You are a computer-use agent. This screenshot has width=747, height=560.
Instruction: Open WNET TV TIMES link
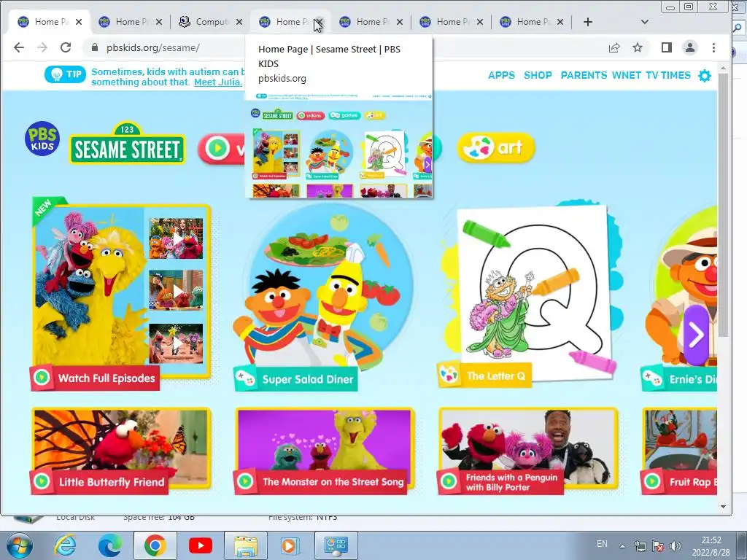coord(651,75)
